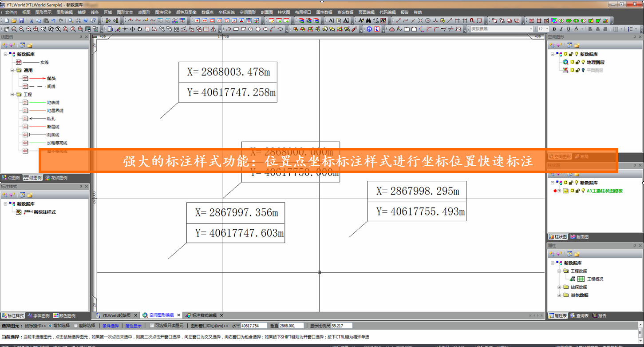This screenshot has width=644, height=347.
Task: Select the 增加选择 radio button
Action: tap(50, 326)
